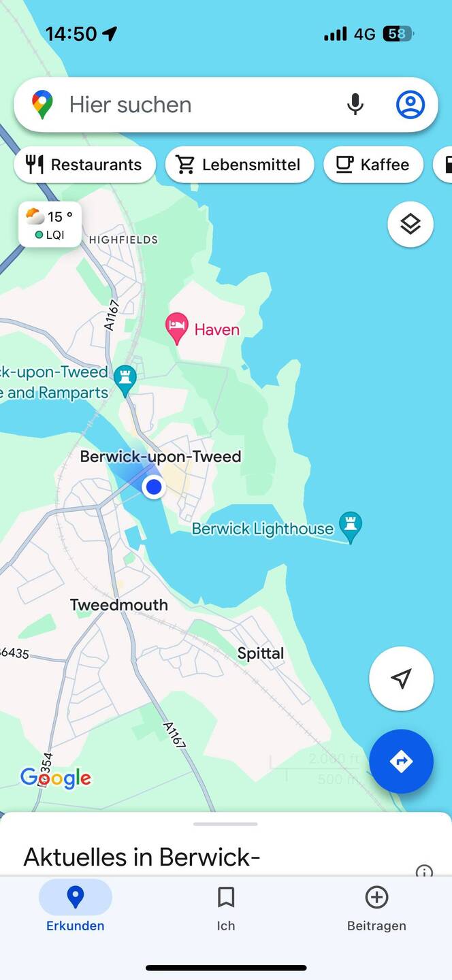Filter map by Kaffee chip

coord(373,165)
